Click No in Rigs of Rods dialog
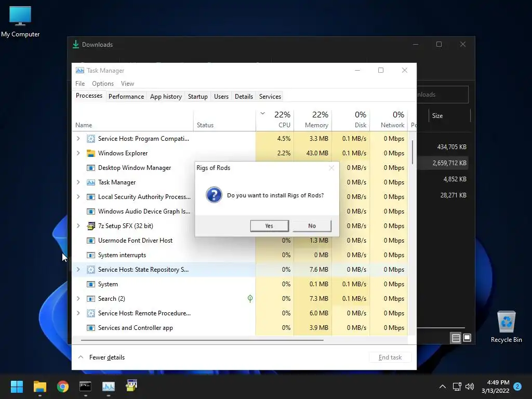The width and height of the screenshot is (532, 399). (312, 226)
